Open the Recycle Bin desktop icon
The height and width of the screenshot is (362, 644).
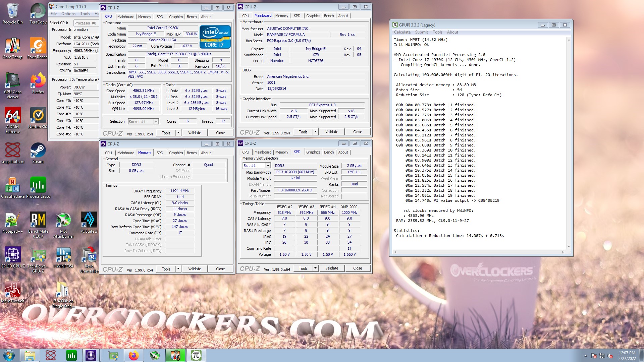[13, 14]
